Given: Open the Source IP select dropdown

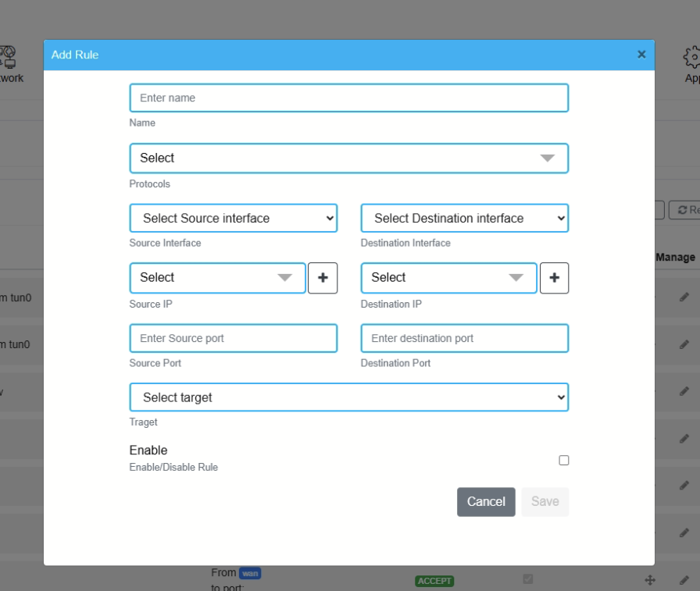Looking at the screenshot, I should [x=217, y=278].
